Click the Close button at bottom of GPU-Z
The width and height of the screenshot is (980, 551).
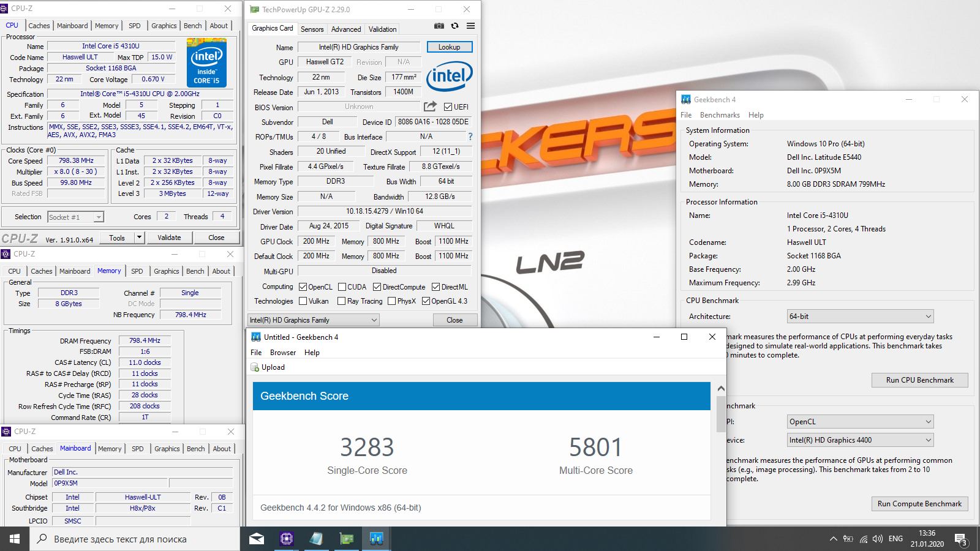point(454,320)
